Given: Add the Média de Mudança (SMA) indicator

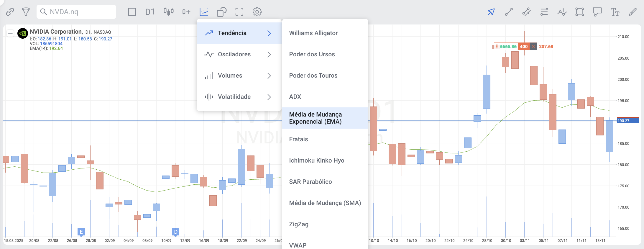Looking at the screenshot, I should (x=325, y=203).
